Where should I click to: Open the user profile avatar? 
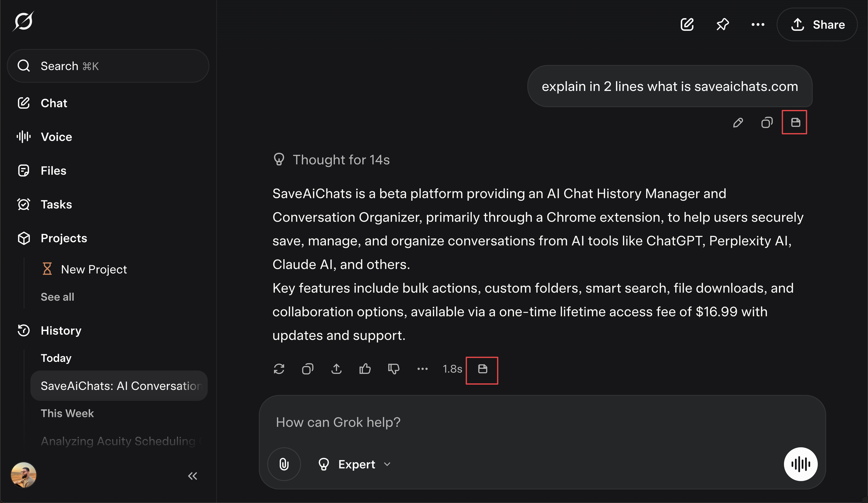pyautogui.click(x=23, y=475)
